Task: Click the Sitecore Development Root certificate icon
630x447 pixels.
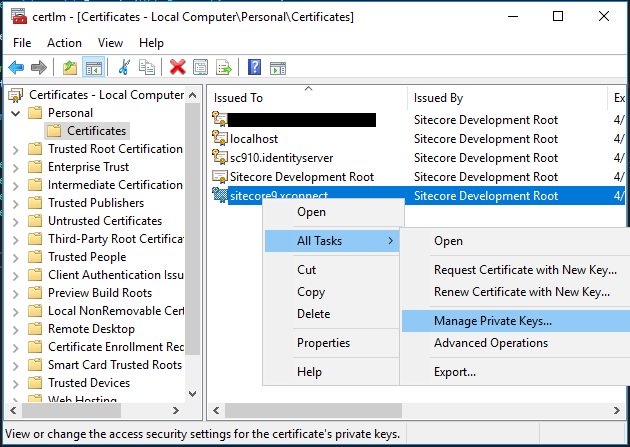Action: click(x=220, y=176)
